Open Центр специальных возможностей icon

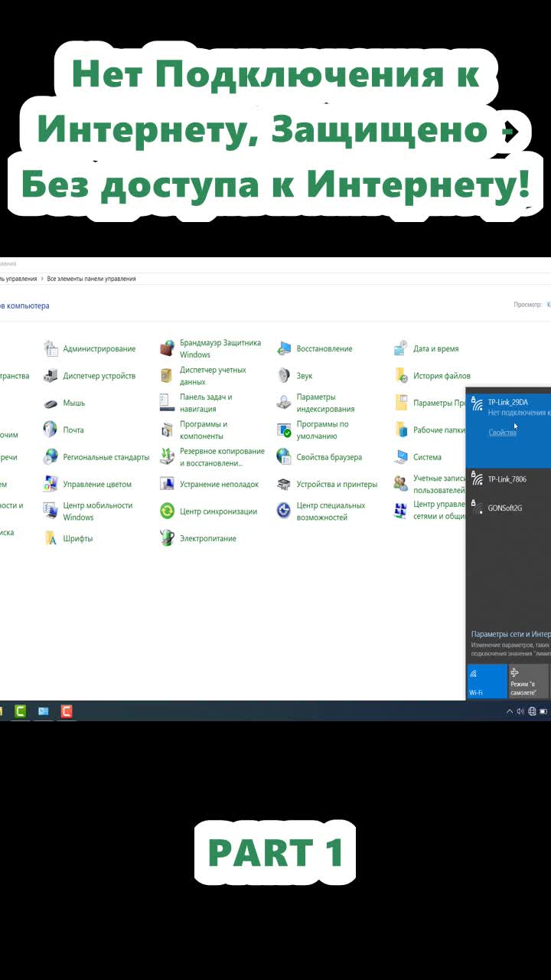click(x=284, y=511)
